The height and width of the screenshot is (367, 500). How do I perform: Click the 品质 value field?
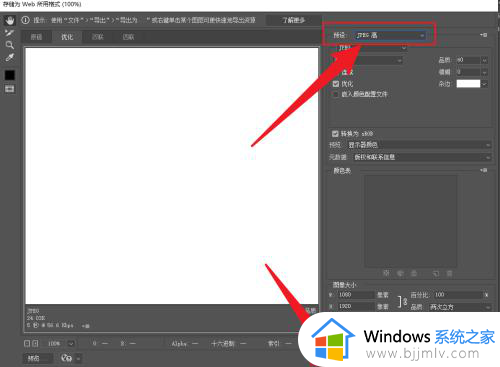[468, 60]
